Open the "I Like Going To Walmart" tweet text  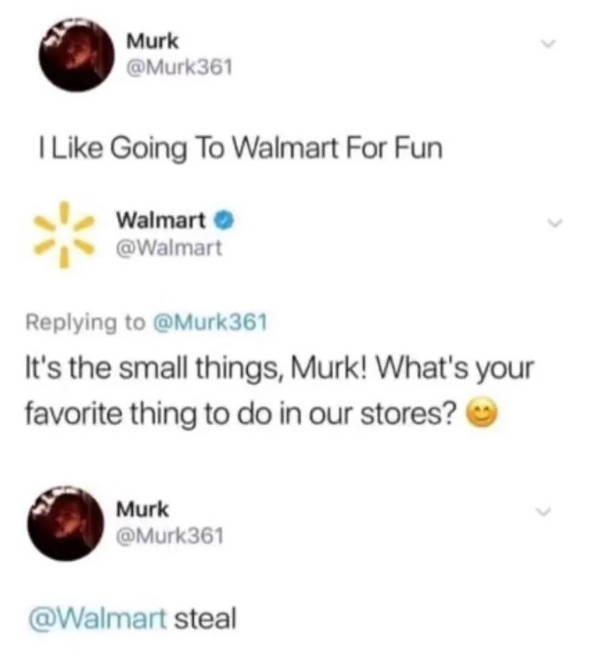tap(240, 148)
